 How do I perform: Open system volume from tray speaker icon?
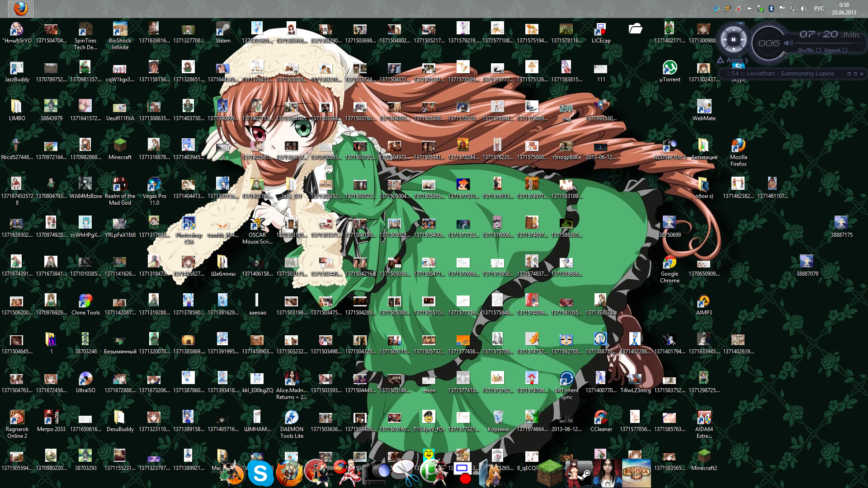coord(804,8)
